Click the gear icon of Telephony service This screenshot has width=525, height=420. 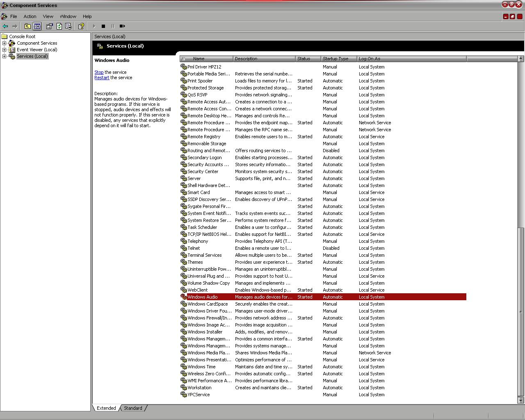tap(184, 241)
